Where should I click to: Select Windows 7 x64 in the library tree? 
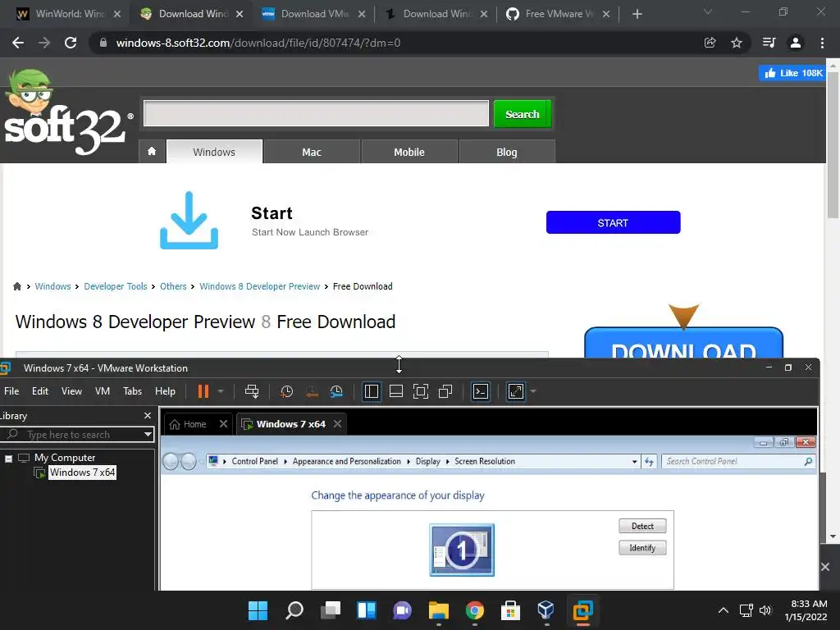83,472
